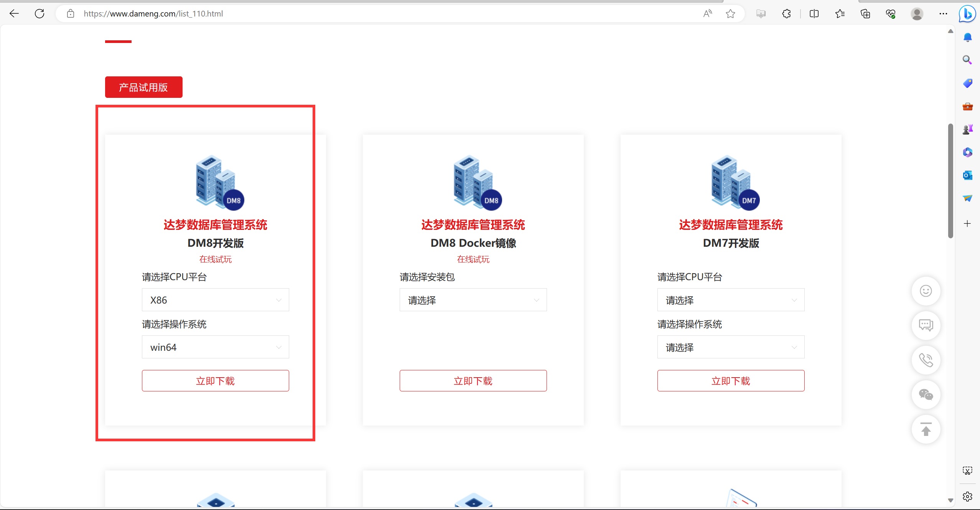The height and width of the screenshot is (510, 980).
Task: Open Outlook from the Edge sidebar
Action: (967, 175)
